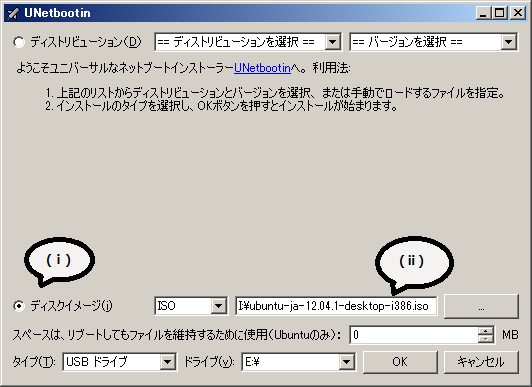Open the E:¥ drive dropdown
Viewport: 532px width, 387px height.
coord(299,362)
